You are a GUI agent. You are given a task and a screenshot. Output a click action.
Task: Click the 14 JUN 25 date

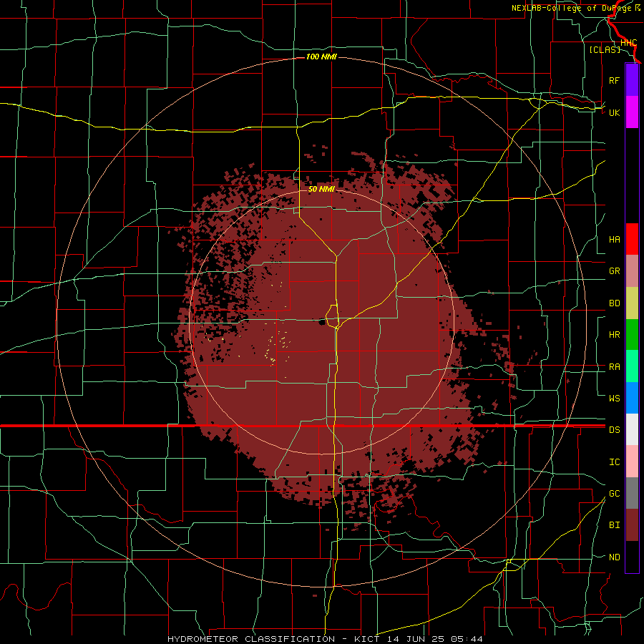pos(416,639)
